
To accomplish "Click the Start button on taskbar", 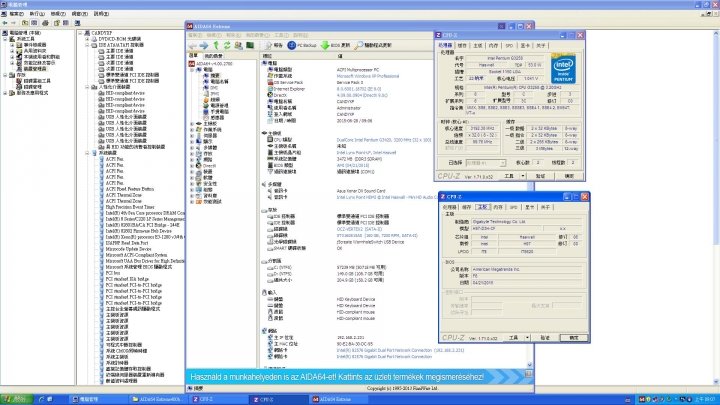I will pos(17,399).
